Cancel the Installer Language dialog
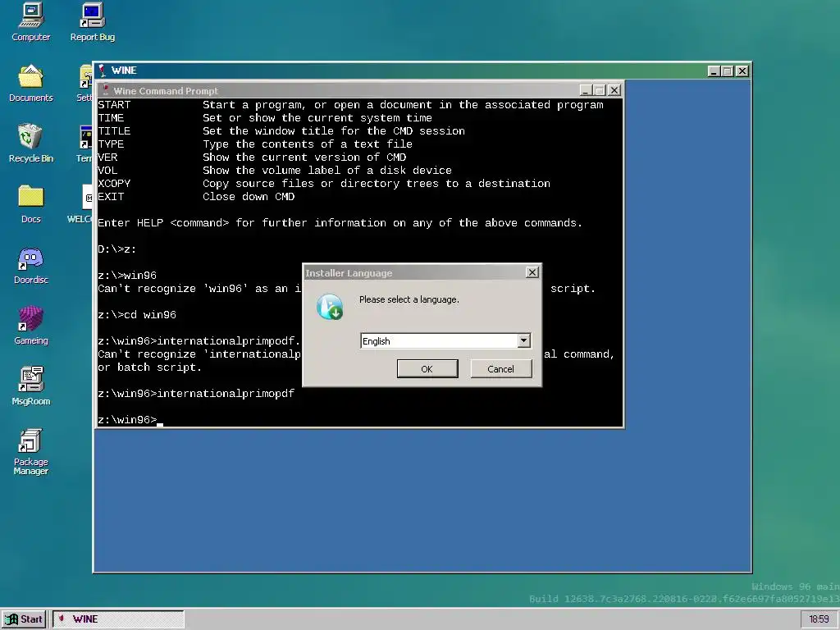 point(501,368)
